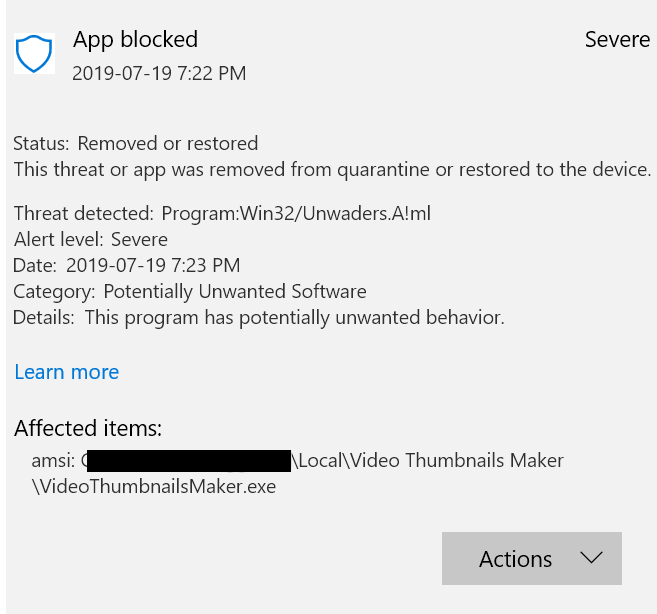Click the Severe label at top right
This screenshot has height=614, width=657.
click(617, 39)
